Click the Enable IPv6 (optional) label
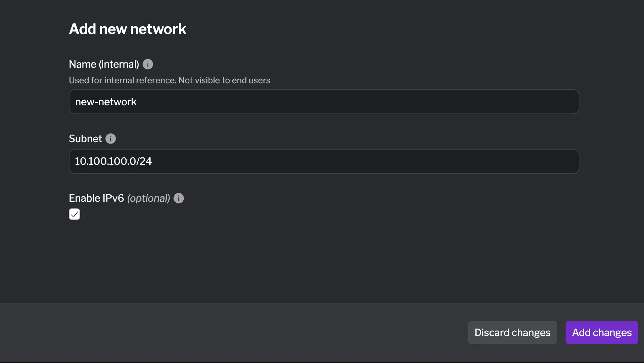The width and height of the screenshot is (644, 363). coord(119,198)
